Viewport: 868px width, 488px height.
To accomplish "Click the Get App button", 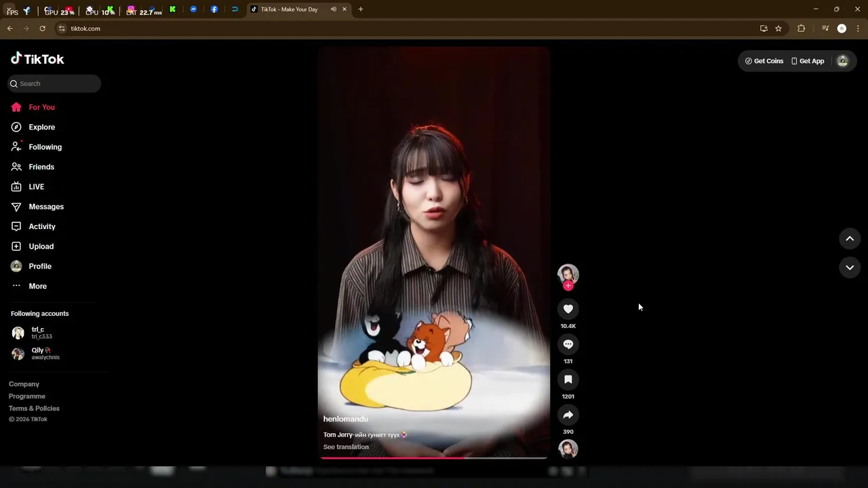I will point(808,61).
